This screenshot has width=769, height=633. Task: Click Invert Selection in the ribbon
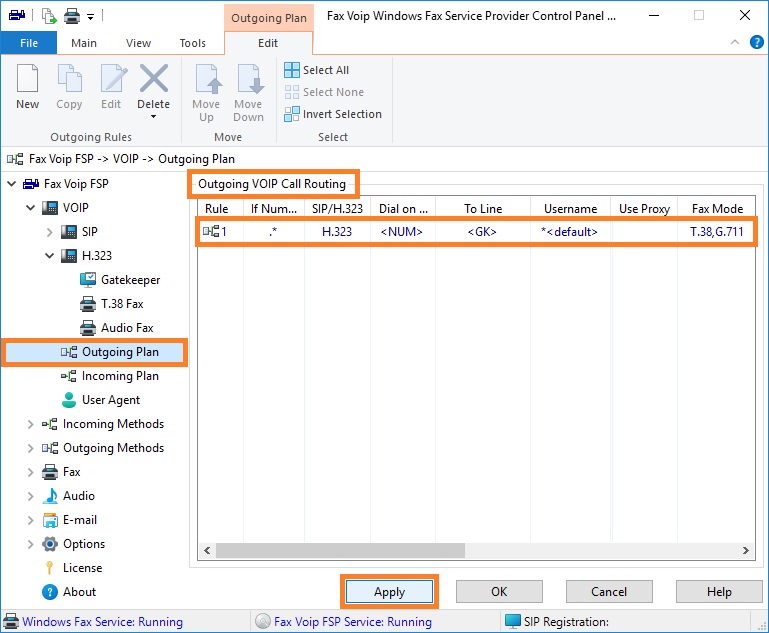click(x=333, y=114)
